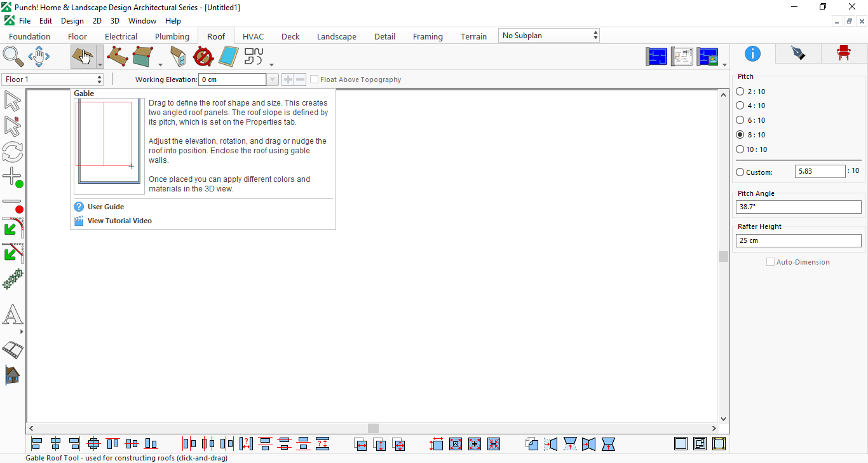Expand the Working Elevation dropdown arrow
This screenshot has height=463, width=868.
pos(273,79)
